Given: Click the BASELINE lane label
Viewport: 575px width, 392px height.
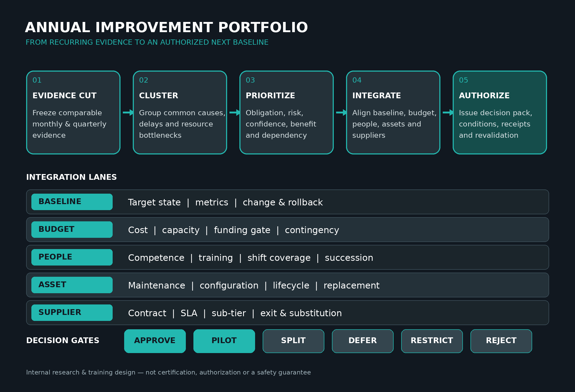Looking at the screenshot, I should pos(72,202).
